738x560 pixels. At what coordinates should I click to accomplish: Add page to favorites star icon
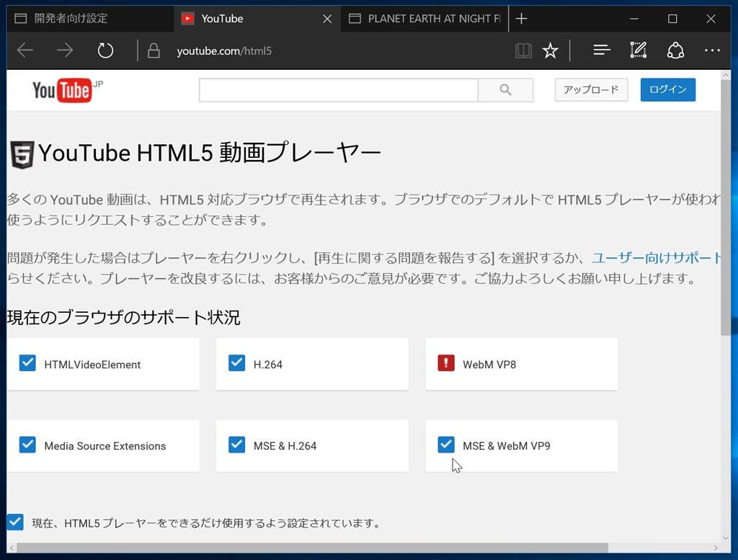click(550, 50)
